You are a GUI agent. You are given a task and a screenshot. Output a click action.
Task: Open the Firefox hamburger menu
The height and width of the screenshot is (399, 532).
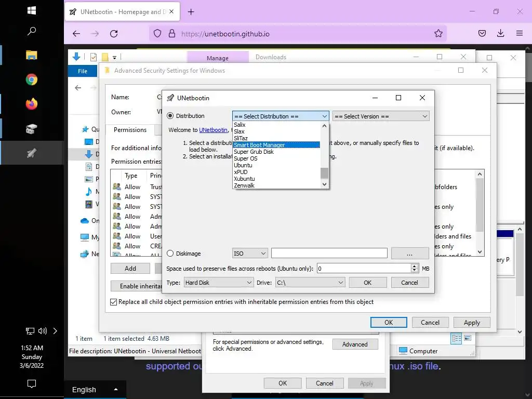[x=520, y=33]
